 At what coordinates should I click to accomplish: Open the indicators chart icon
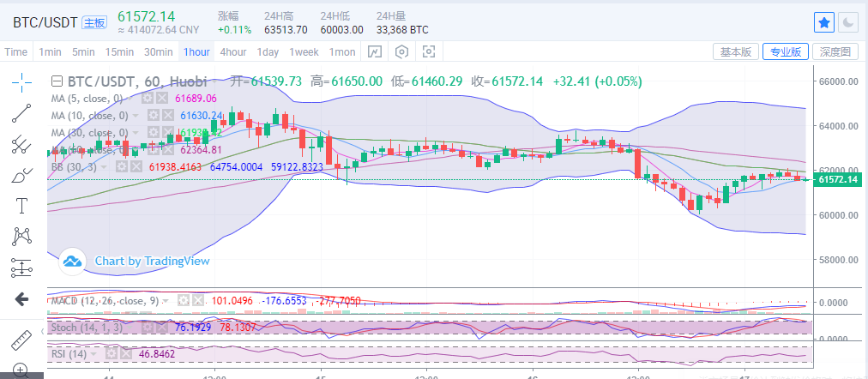click(x=375, y=52)
